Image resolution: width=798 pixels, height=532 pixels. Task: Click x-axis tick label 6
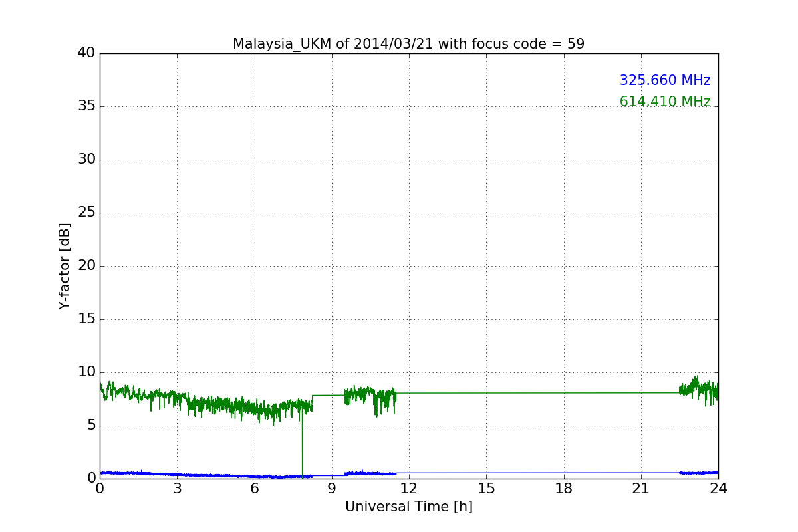[254, 489]
